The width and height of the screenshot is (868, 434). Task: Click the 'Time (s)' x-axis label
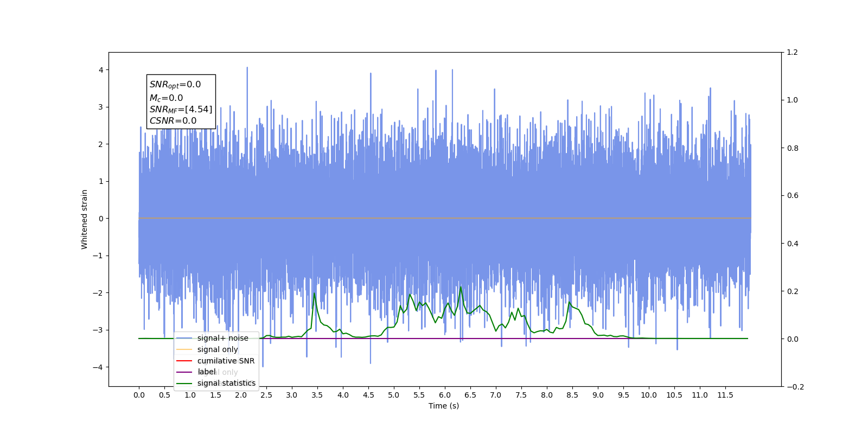coord(444,406)
